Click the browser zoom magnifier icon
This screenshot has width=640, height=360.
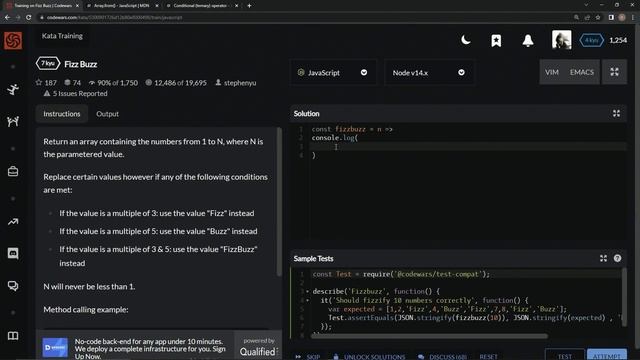coord(576,18)
